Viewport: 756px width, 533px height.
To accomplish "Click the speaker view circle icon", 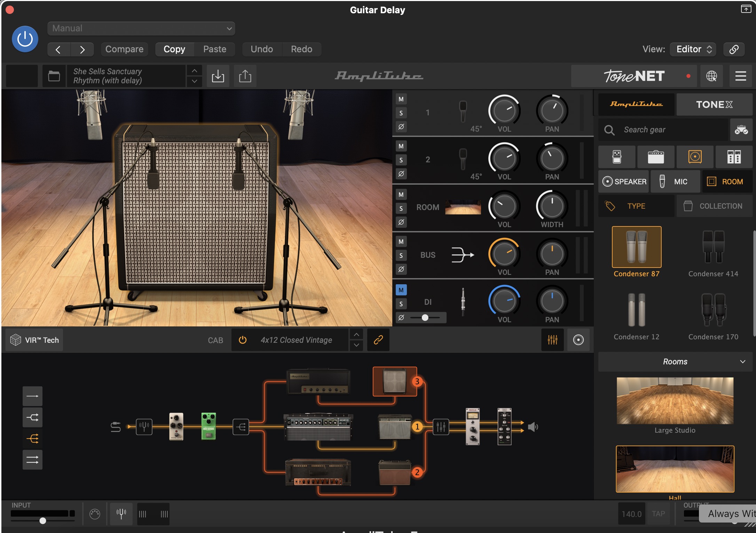I will (578, 340).
